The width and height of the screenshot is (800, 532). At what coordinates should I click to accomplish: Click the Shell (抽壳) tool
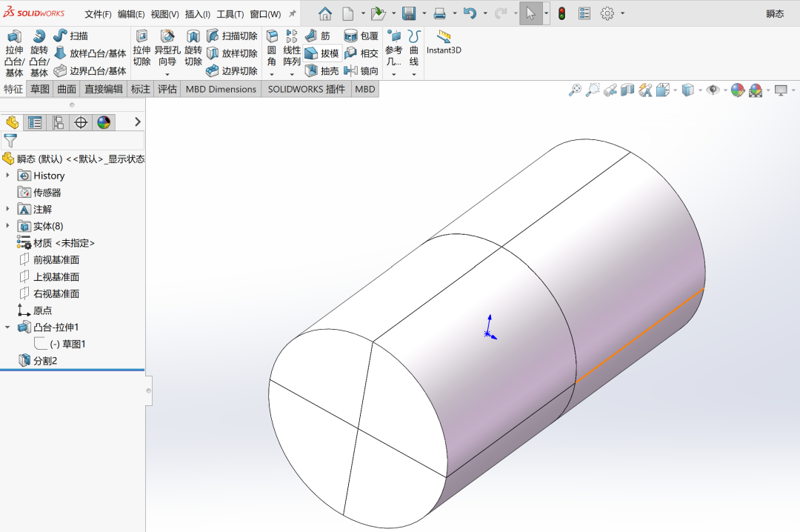[322, 70]
